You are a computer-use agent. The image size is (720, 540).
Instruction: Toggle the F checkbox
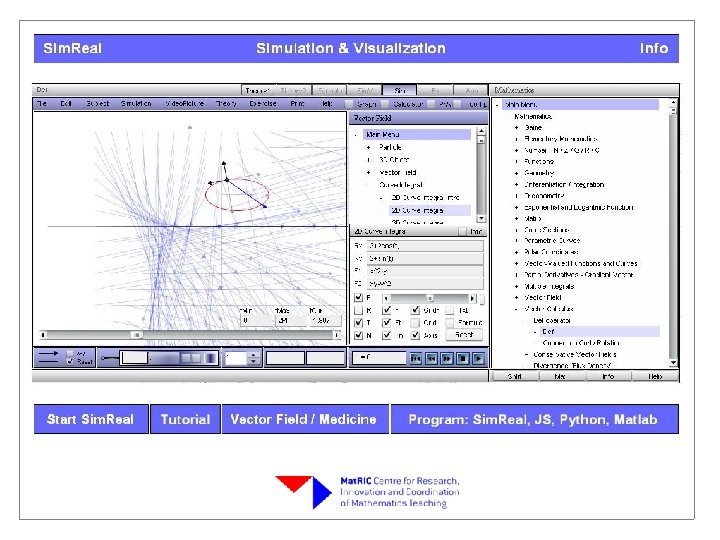point(359,298)
